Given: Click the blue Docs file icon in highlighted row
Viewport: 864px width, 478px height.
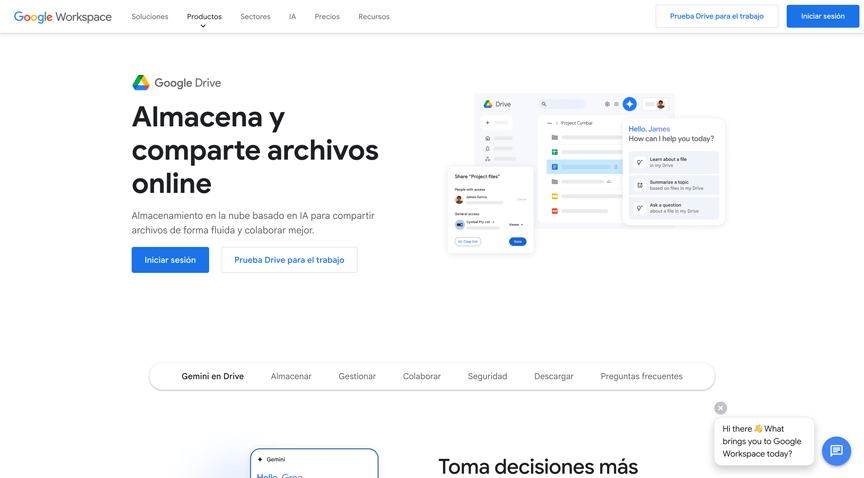Looking at the screenshot, I should 554,167.
